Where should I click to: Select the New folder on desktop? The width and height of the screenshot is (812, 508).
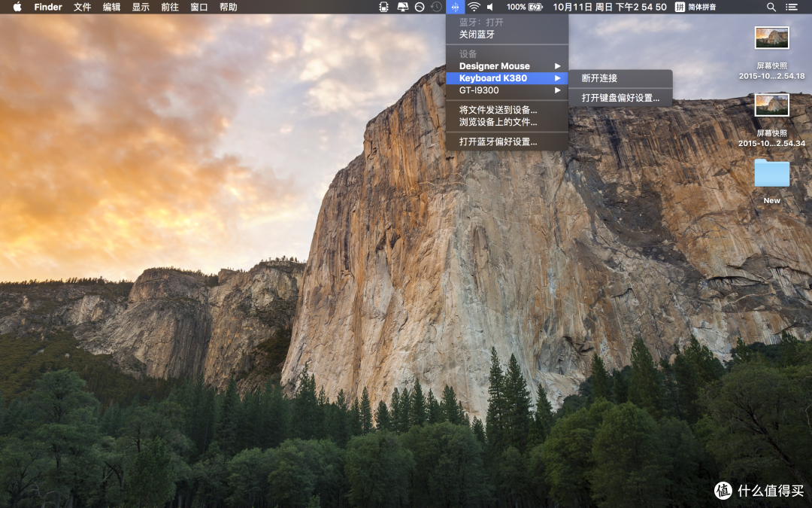tap(771, 181)
